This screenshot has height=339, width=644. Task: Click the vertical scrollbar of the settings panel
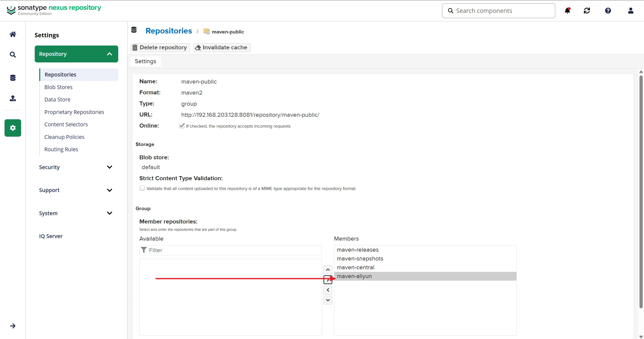[x=641, y=191]
